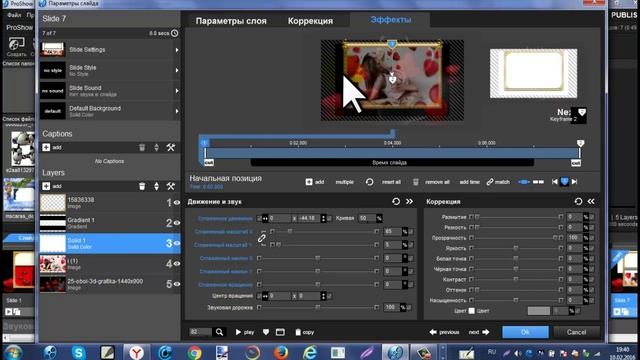640x360 pixels.
Task: Open Skype from the taskbar
Action: coord(78,352)
